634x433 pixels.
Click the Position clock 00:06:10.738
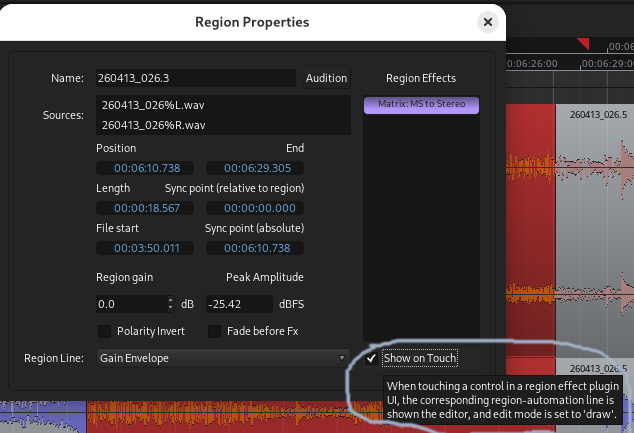(x=145, y=168)
